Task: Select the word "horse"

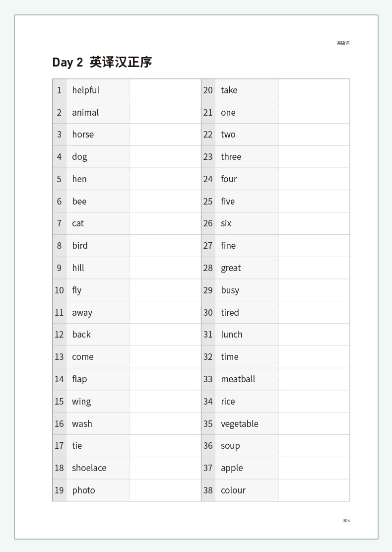Action: click(x=83, y=135)
